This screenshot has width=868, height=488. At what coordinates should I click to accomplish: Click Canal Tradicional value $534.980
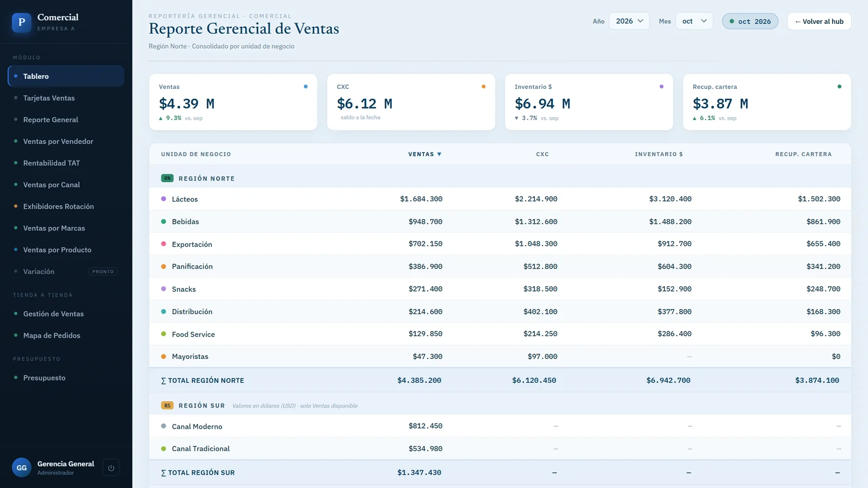click(425, 449)
